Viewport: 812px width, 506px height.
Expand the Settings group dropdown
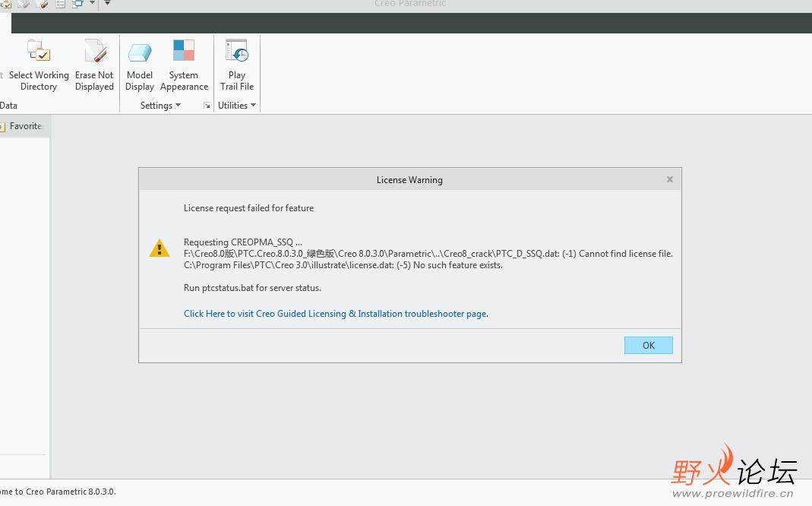(160, 105)
